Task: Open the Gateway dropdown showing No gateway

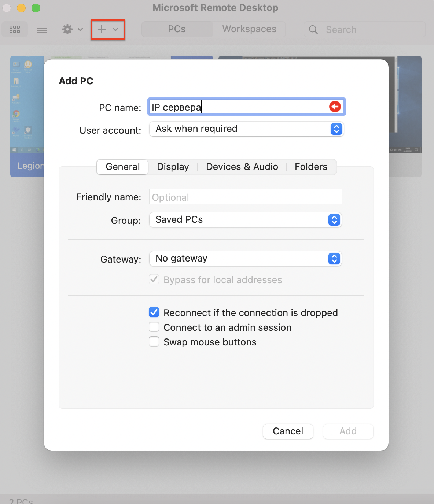Action: [x=246, y=259]
